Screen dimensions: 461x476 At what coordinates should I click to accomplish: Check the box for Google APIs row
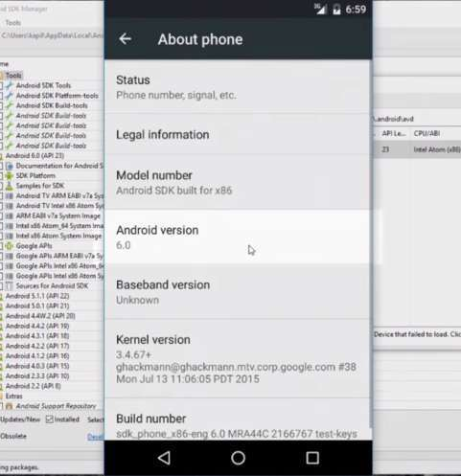pyautogui.click(x=1, y=246)
